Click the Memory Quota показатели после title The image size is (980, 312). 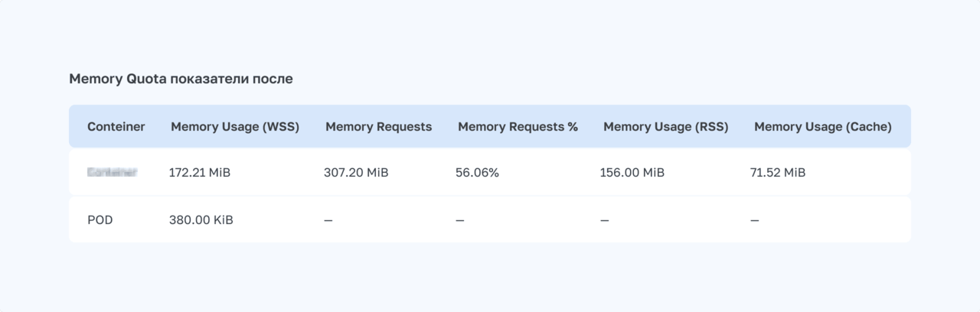181,79
